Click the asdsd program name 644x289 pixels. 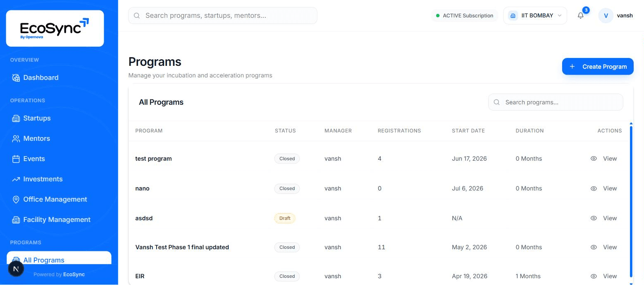click(x=144, y=218)
